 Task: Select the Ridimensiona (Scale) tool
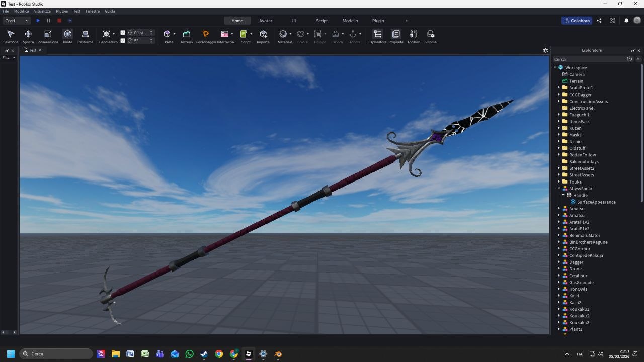[48, 35]
